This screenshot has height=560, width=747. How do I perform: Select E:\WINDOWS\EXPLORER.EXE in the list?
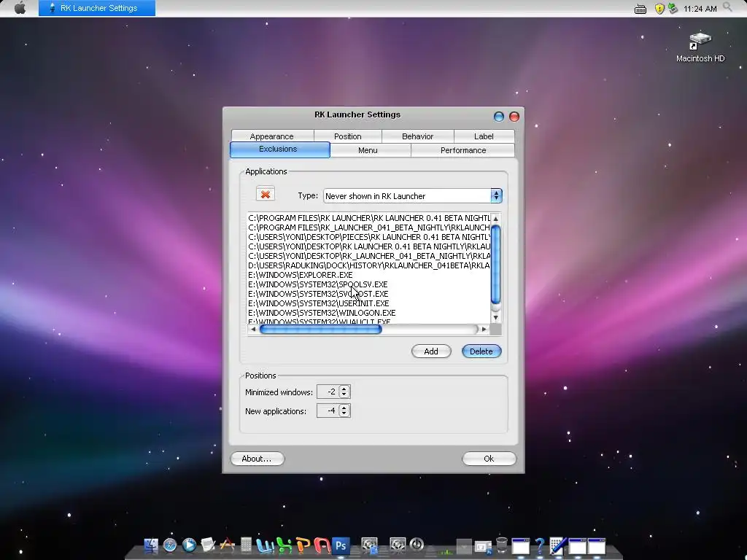[301, 275]
